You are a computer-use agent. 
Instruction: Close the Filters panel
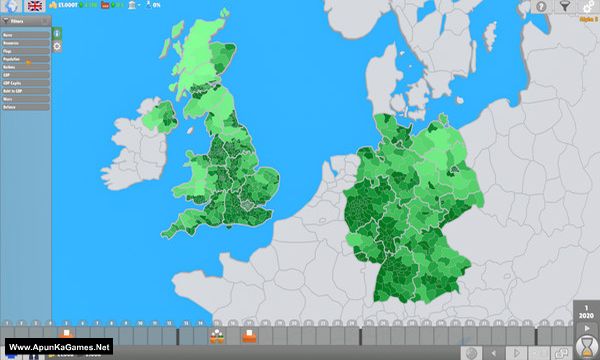point(45,21)
